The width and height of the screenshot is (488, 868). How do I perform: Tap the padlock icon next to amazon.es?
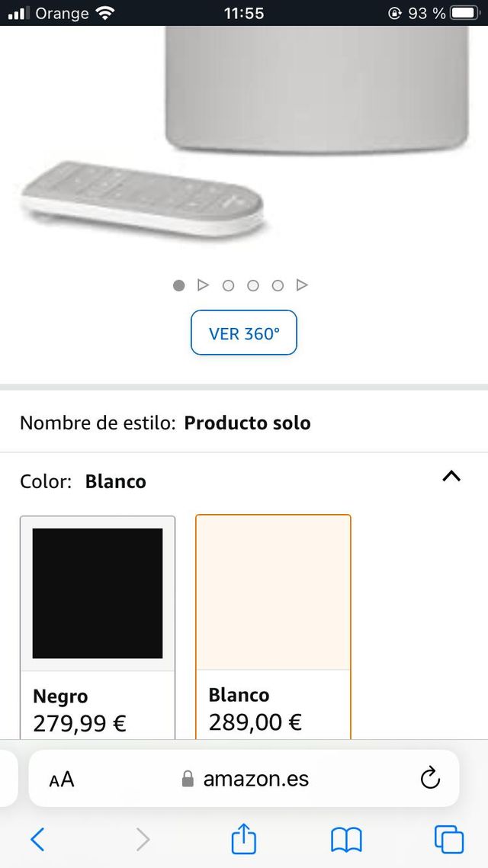[188, 779]
